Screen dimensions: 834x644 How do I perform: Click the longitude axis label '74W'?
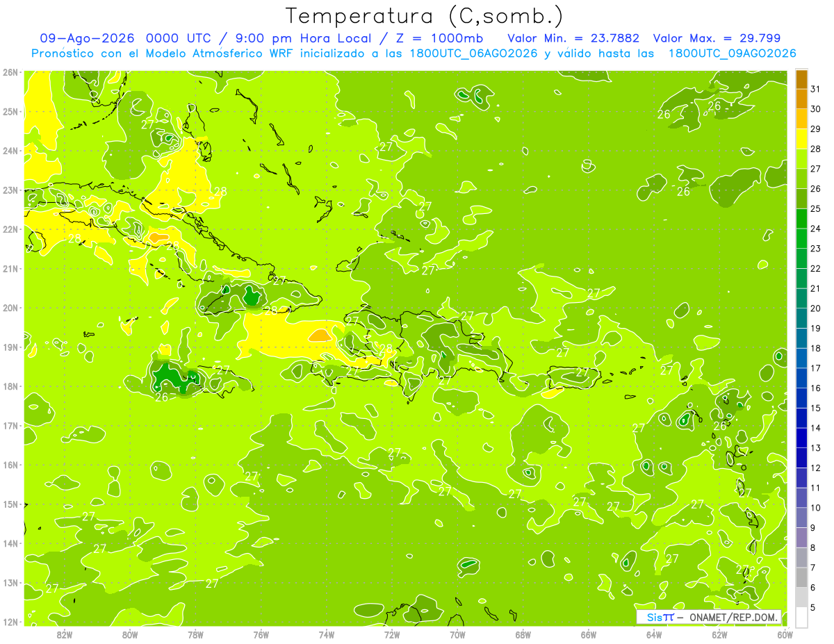pos(327,634)
